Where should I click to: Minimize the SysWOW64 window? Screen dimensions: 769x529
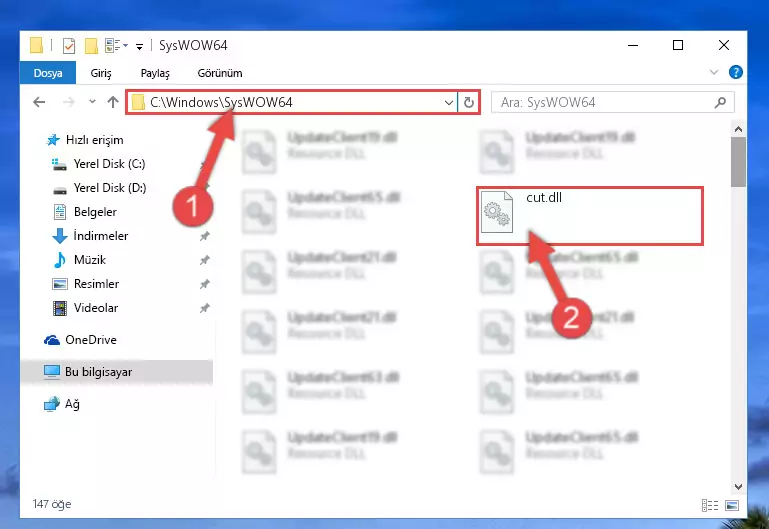coord(633,45)
